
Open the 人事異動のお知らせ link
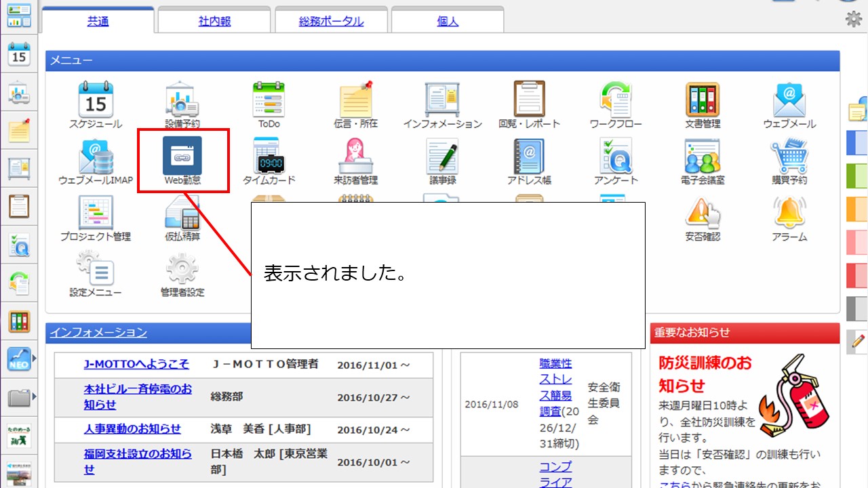pos(132,428)
